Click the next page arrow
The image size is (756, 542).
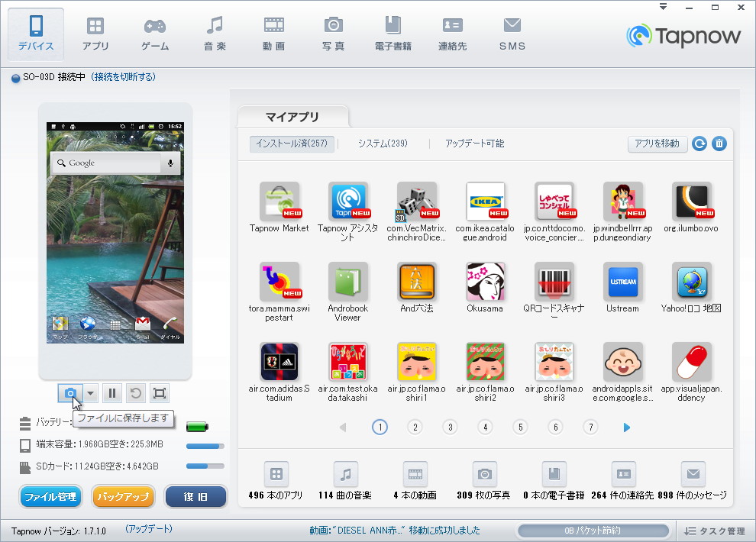pos(626,427)
